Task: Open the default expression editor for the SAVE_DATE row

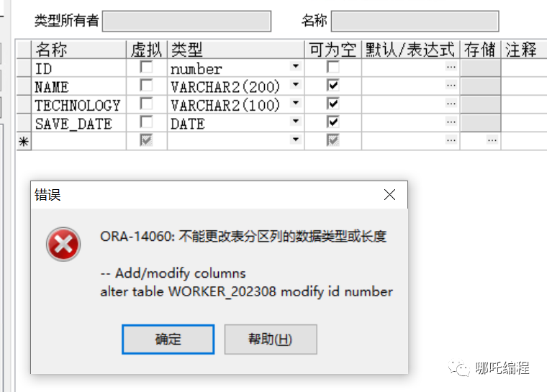Action: [451, 122]
